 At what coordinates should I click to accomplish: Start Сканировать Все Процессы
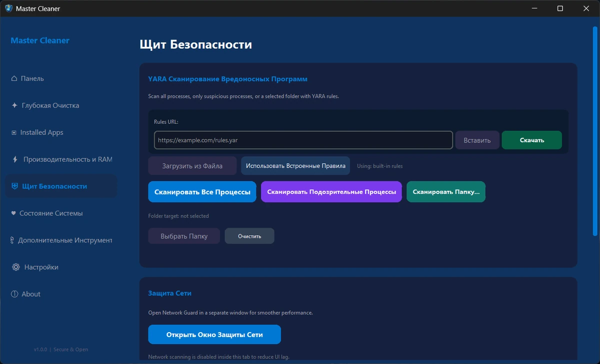click(202, 192)
